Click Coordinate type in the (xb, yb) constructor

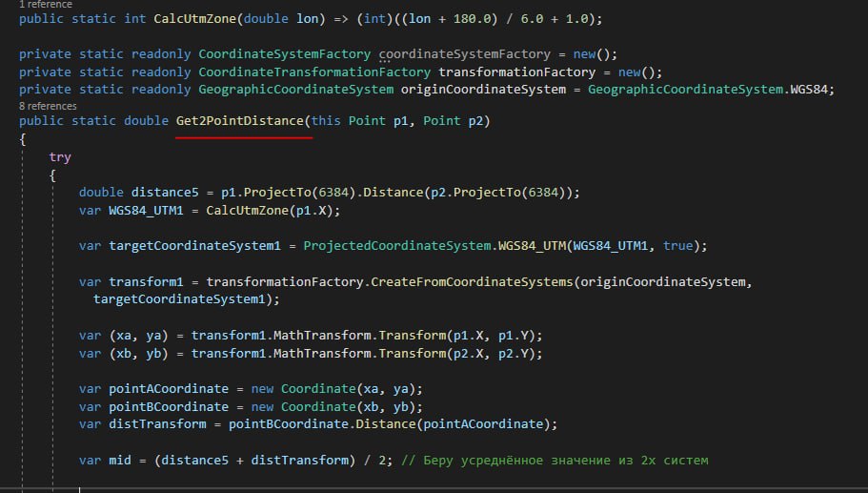coord(318,406)
